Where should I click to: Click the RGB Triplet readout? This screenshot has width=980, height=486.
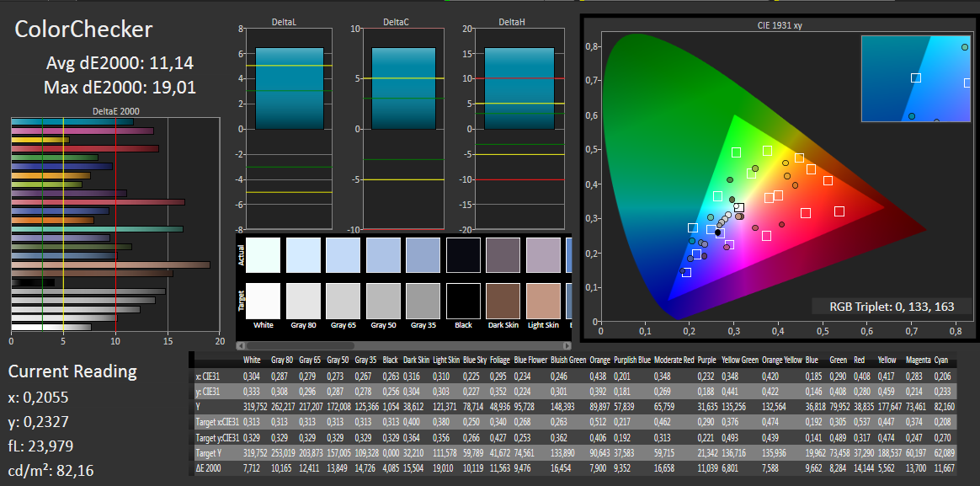coord(892,307)
